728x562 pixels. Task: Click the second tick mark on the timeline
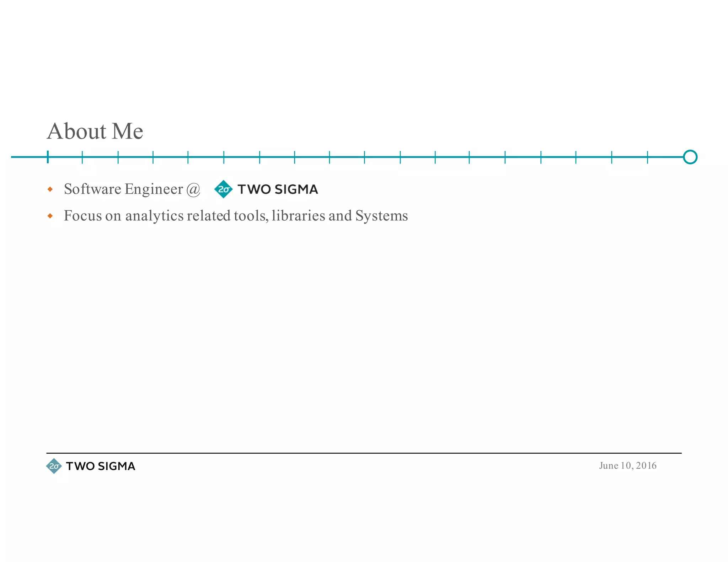click(82, 157)
